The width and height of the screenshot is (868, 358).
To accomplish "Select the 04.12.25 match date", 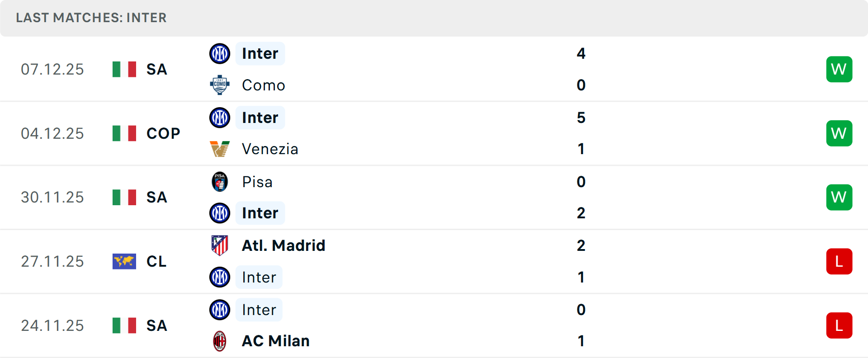I will tap(52, 133).
